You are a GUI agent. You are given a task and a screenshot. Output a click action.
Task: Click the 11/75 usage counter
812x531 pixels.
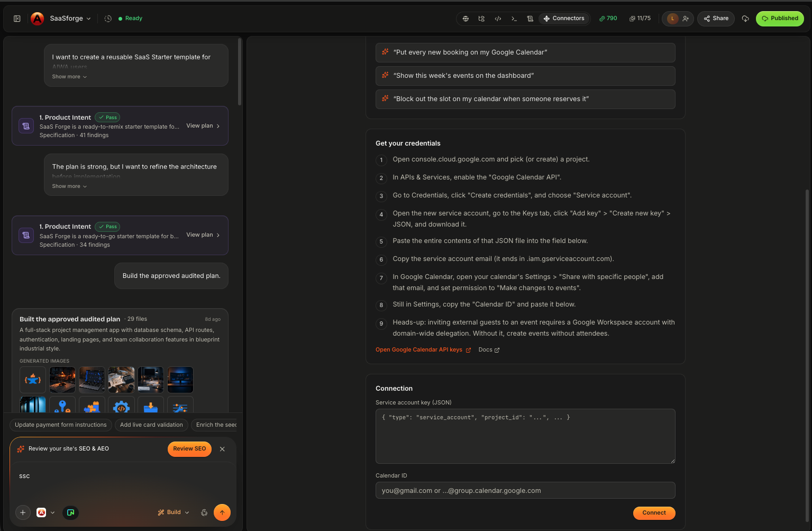click(640, 19)
